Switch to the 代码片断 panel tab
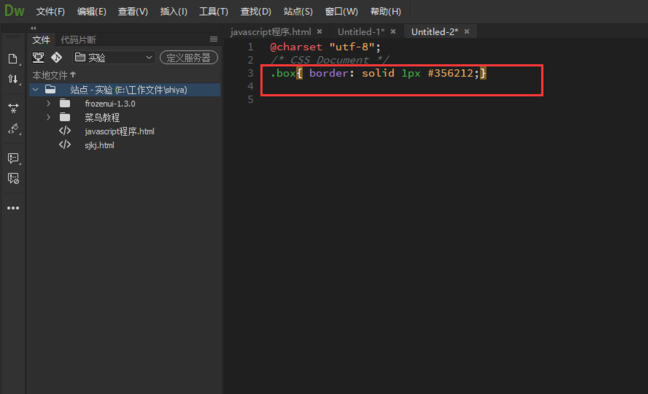 tap(78, 40)
